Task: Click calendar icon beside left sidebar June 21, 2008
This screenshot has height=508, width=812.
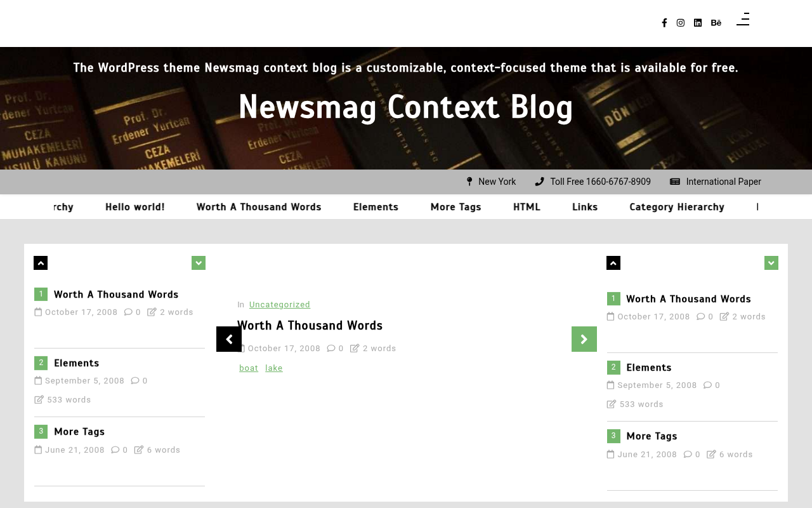Action: pyautogui.click(x=38, y=450)
